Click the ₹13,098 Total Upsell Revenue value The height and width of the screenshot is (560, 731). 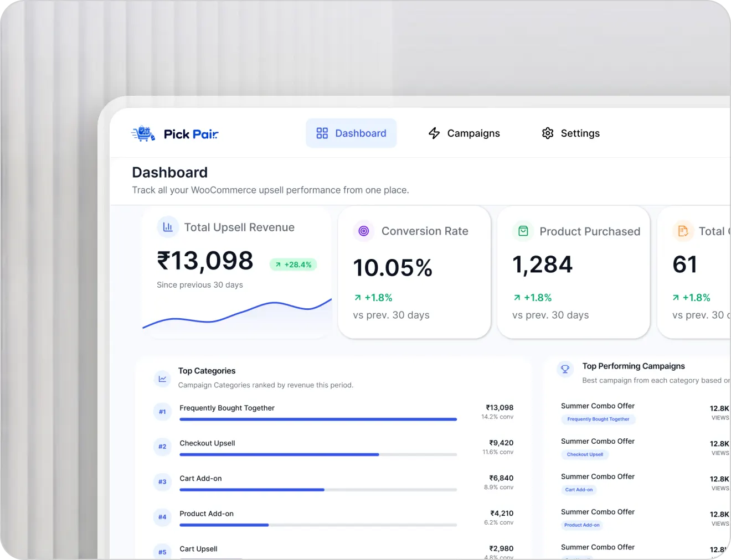coord(205,261)
